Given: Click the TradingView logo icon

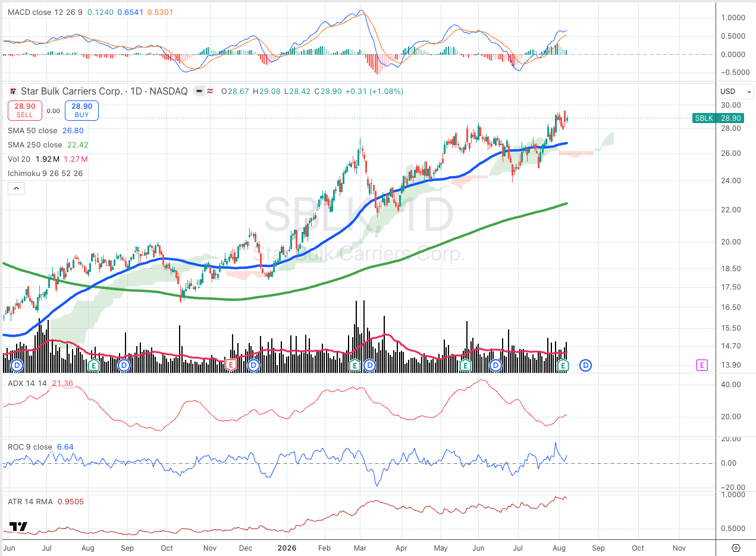Looking at the screenshot, I should (x=18, y=527).
